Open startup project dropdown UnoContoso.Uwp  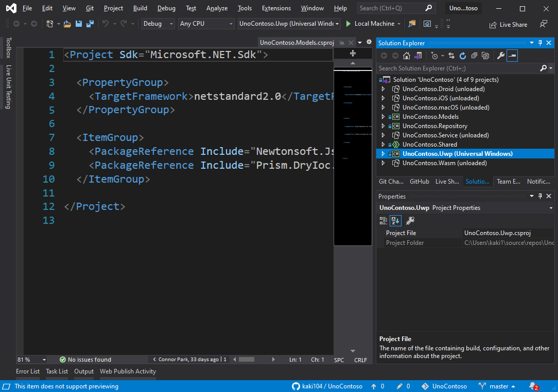click(x=289, y=24)
